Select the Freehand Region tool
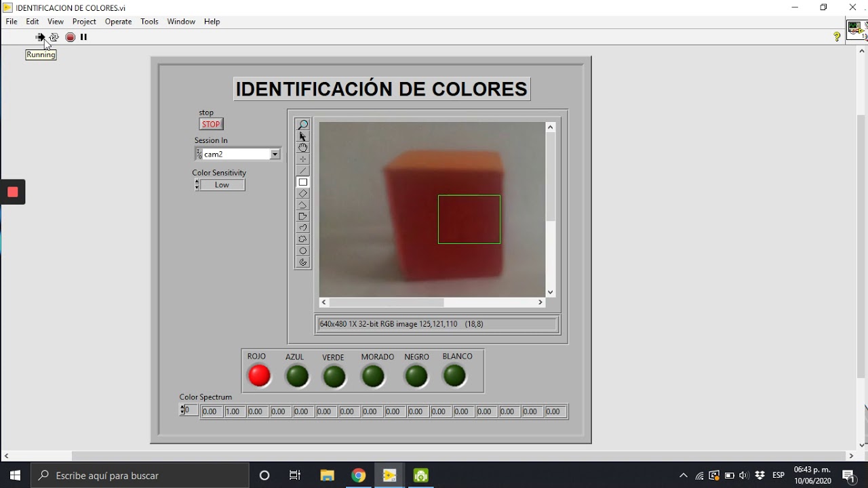 (x=303, y=239)
